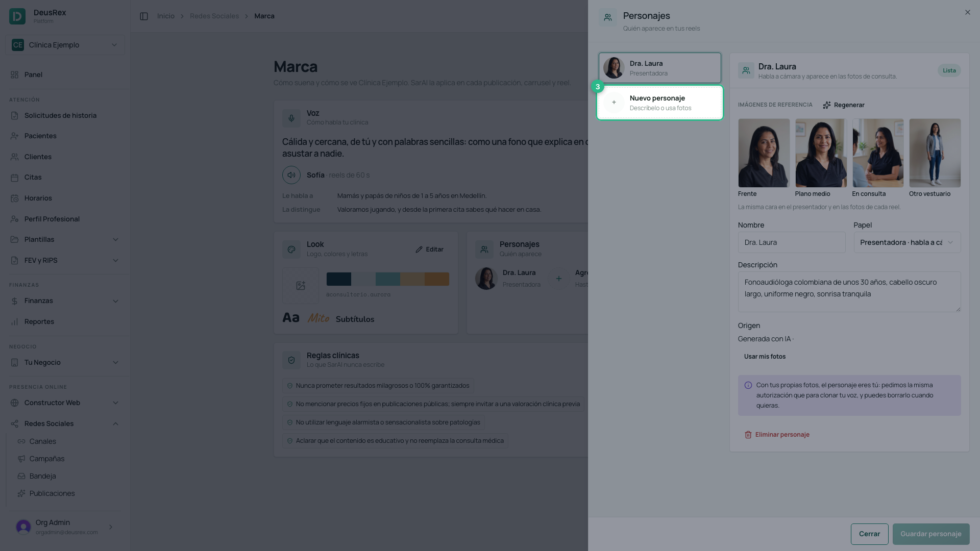The height and width of the screenshot is (551, 980).
Task: Open the Papel dropdown
Action: coord(907,242)
